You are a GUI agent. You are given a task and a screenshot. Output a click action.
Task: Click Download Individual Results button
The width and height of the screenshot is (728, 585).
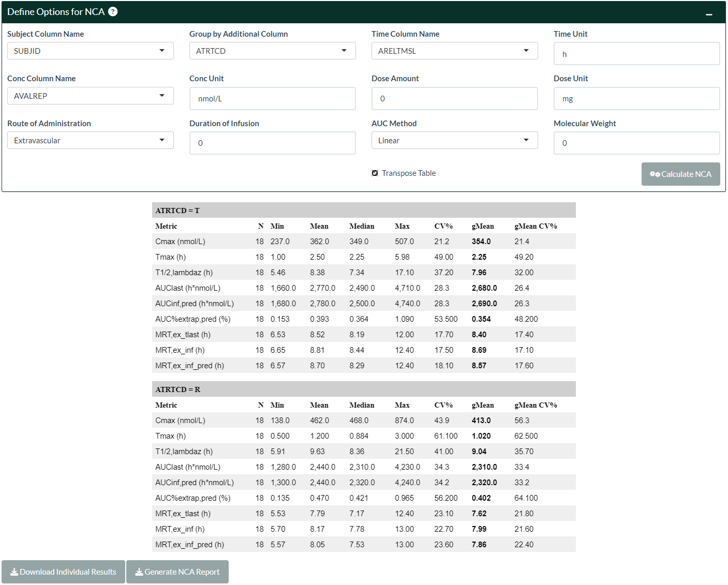click(x=63, y=572)
